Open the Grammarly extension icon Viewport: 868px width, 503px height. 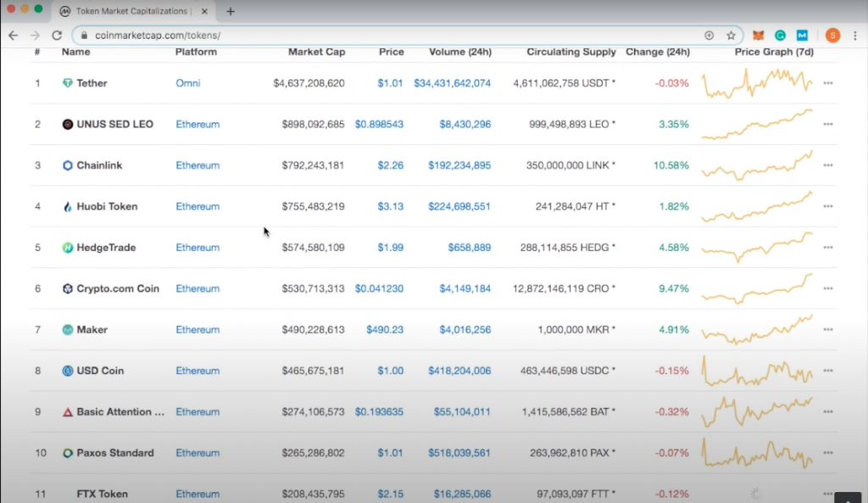pos(780,36)
